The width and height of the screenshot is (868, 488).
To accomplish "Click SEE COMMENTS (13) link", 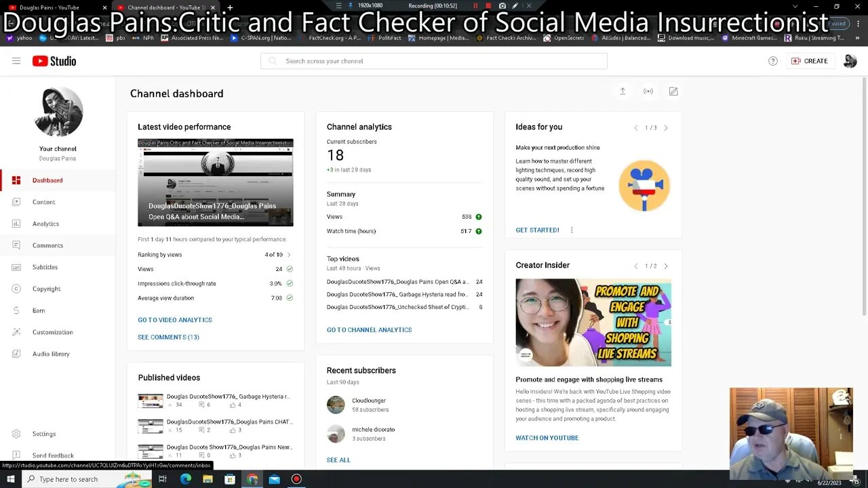I will tap(168, 337).
